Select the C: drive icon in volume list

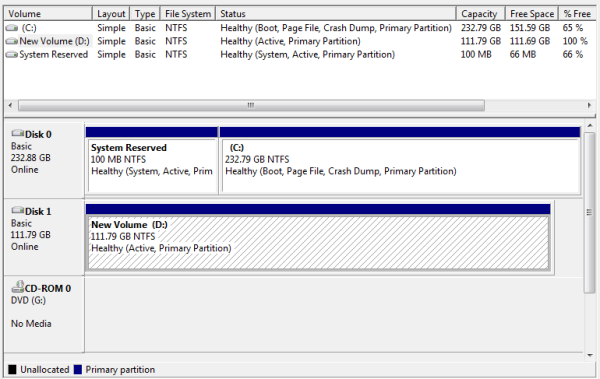coord(12,28)
